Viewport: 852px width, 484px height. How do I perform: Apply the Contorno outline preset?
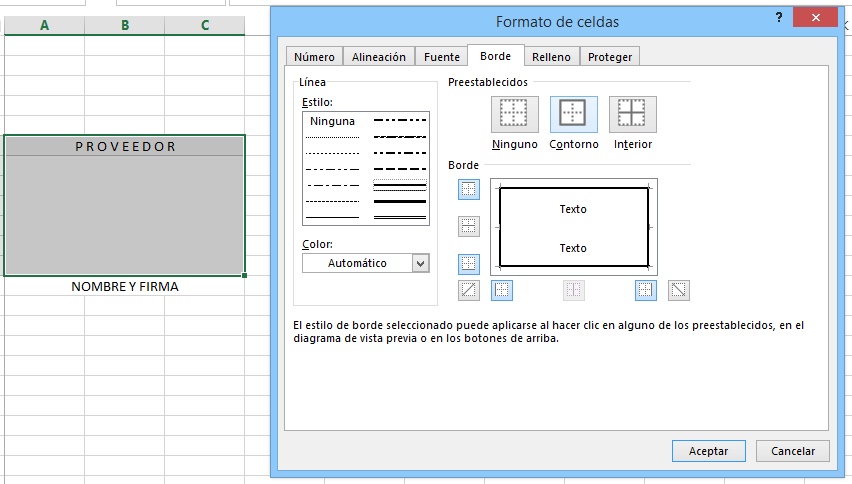coord(573,115)
